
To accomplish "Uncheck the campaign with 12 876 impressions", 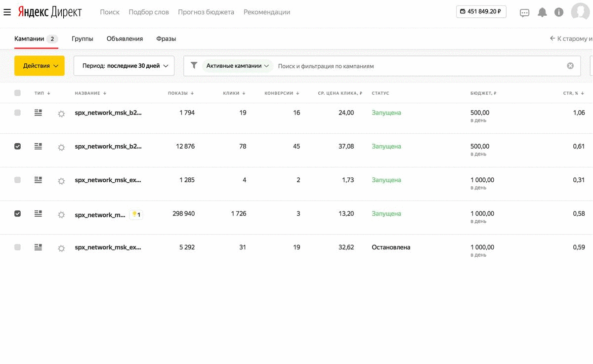I will (18, 146).
